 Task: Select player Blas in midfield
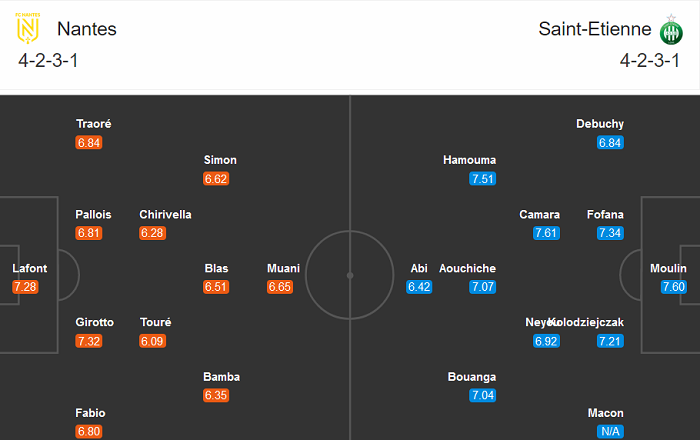coord(216,268)
